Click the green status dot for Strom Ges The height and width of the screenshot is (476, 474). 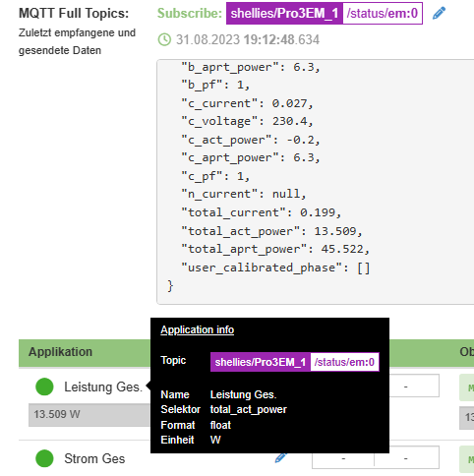pyautogui.click(x=44, y=458)
